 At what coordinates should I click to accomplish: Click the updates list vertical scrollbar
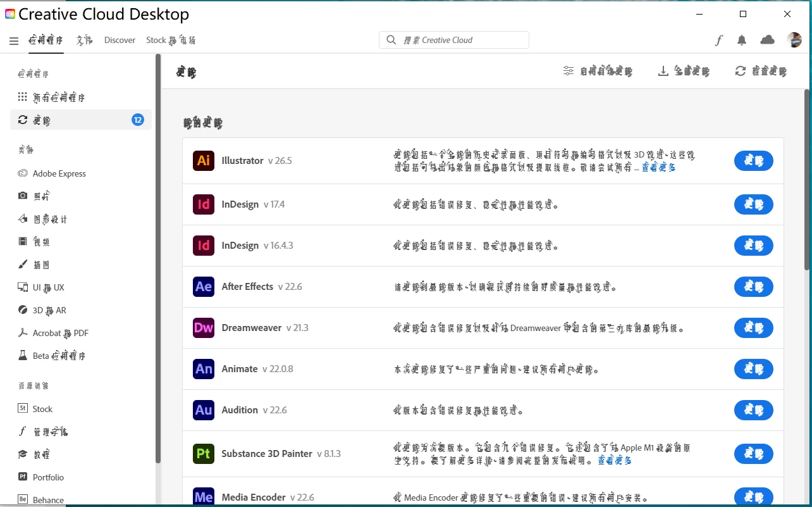click(807, 180)
